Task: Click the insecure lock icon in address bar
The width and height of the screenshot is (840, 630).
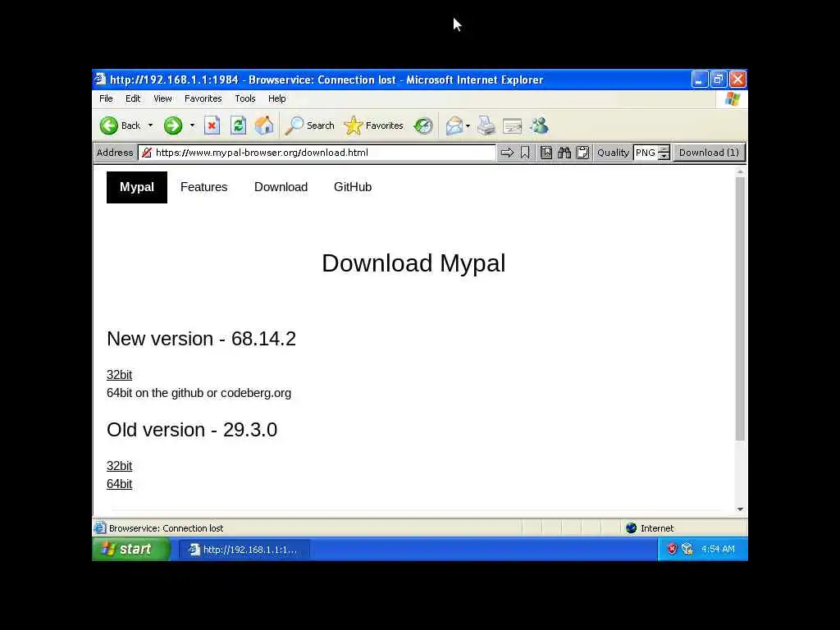Action: [147, 153]
